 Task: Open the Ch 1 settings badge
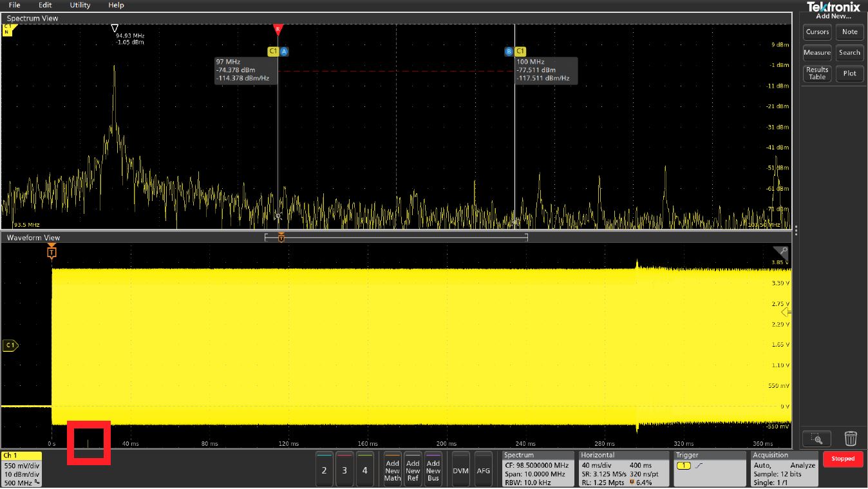[21, 469]
